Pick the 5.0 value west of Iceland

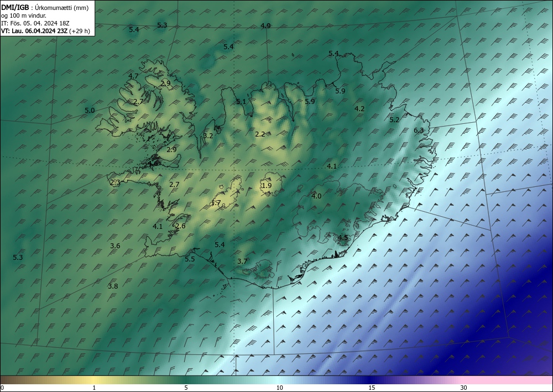(90, 111)
